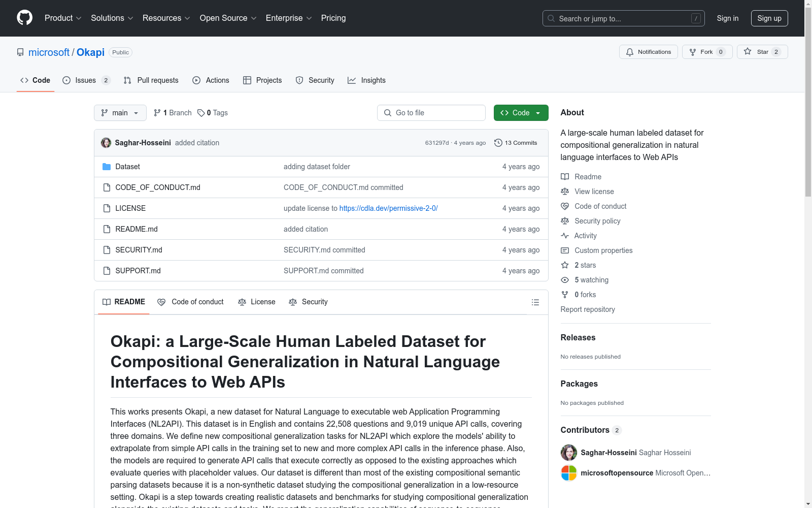
Task: Open the Issues tab
Action: pyautogui.click(x=86, y=80)
